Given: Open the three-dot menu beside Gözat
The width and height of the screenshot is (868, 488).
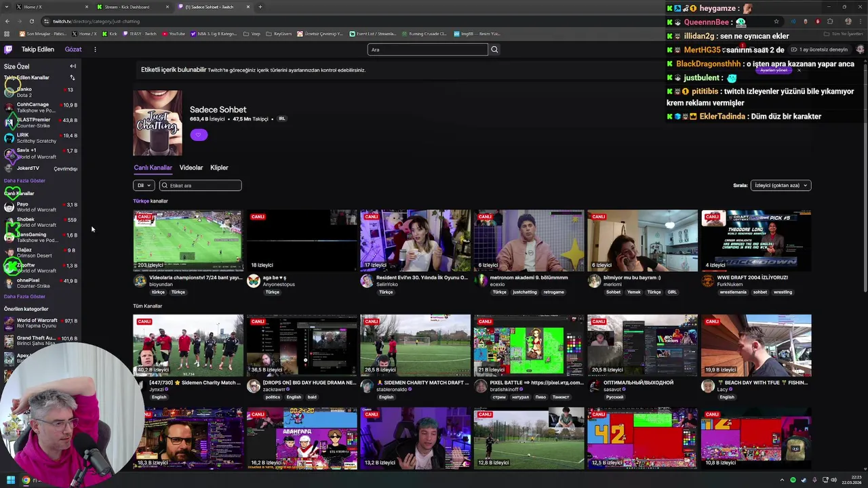Looking at the screenshot, I should coord(95,49).
